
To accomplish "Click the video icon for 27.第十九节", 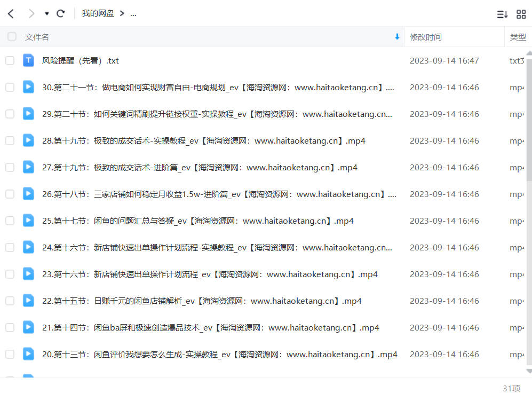I will pyautogui.click(x=28, y=167).
